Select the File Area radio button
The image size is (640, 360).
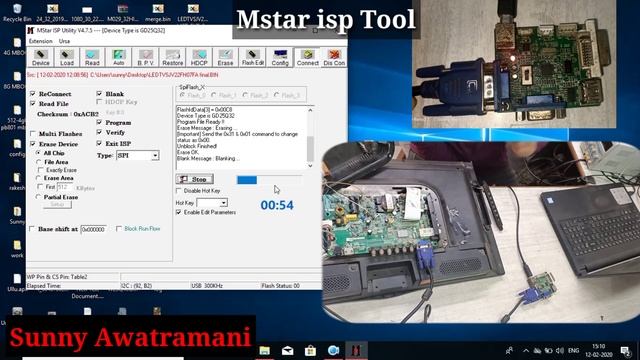[x=38, y=162]
